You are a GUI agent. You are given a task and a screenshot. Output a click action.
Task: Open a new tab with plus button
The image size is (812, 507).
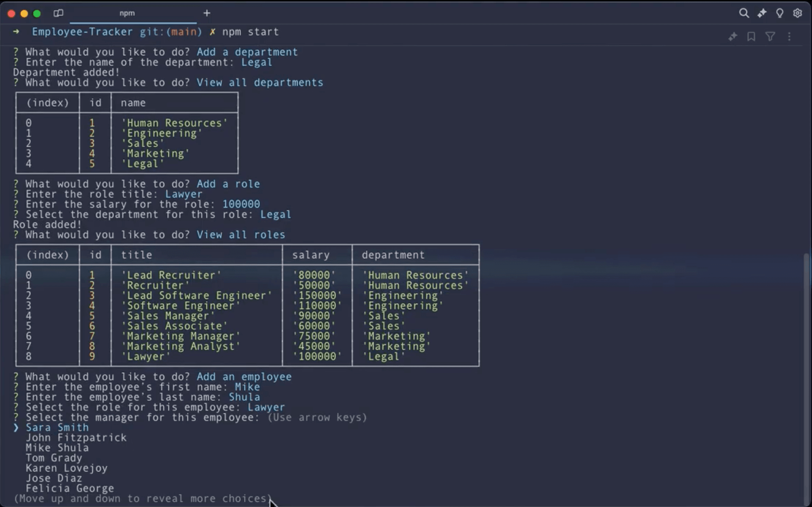pyautogui.click(x=206, y=13)
